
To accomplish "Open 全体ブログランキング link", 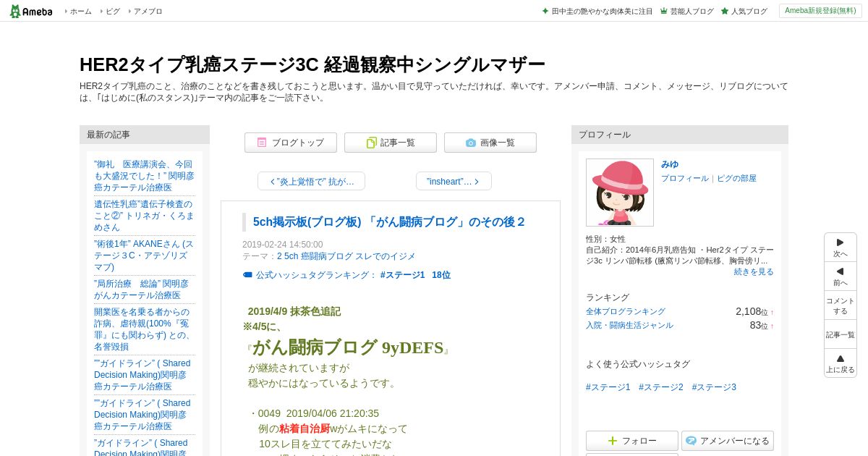I will pyautogui.click(x=626, y=311).
